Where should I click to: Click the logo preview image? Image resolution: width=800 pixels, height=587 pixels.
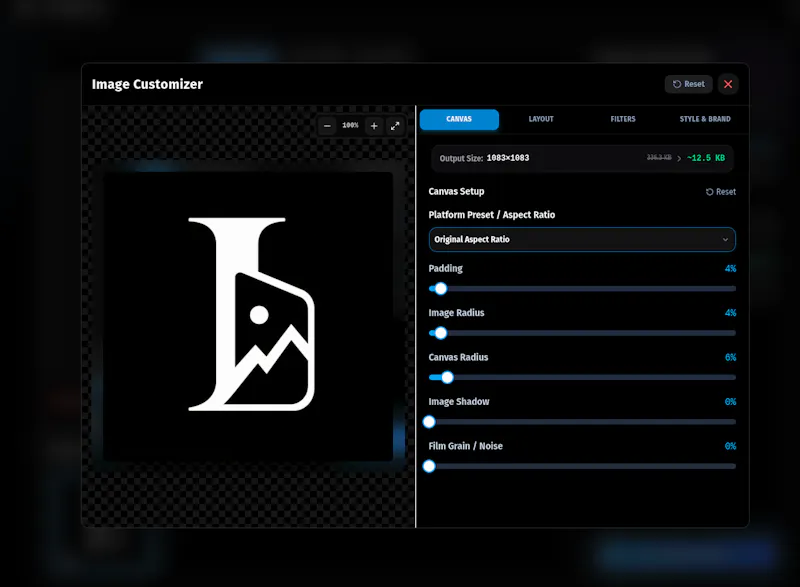point(248,316)
